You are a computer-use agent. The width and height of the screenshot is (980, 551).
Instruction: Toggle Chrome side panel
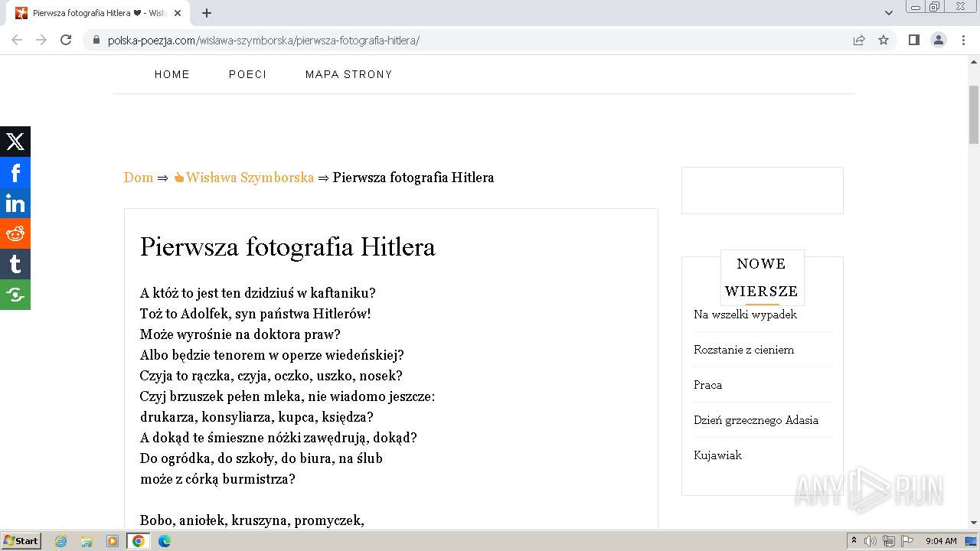914,40
